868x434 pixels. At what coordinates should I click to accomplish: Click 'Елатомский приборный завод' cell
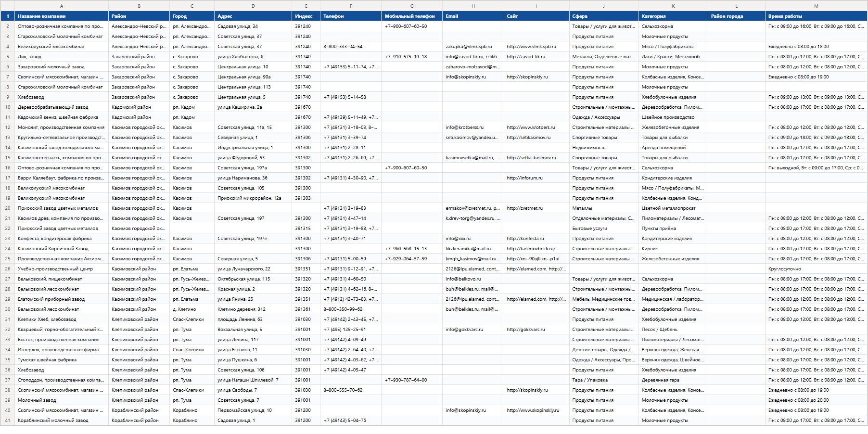coord(62,299)
